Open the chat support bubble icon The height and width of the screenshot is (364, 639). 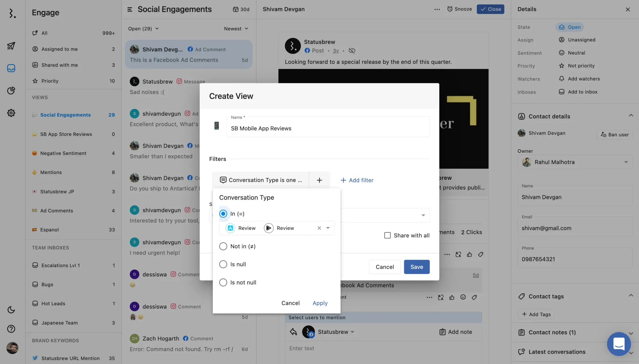[619, 344]
